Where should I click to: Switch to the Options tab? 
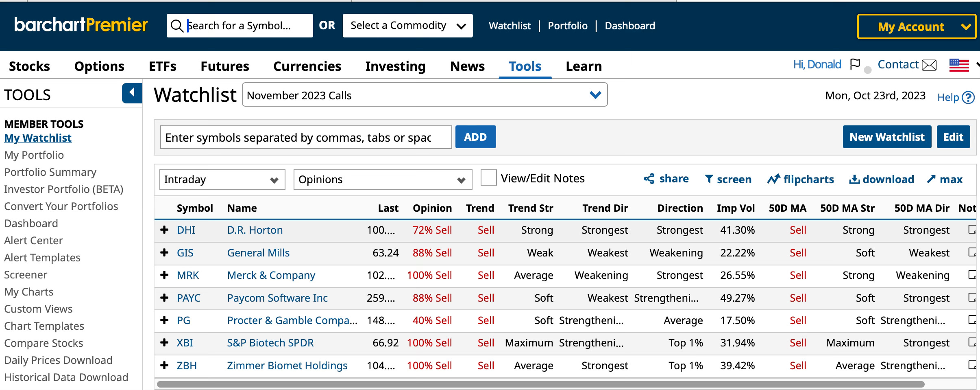click(x=99, y=66)
